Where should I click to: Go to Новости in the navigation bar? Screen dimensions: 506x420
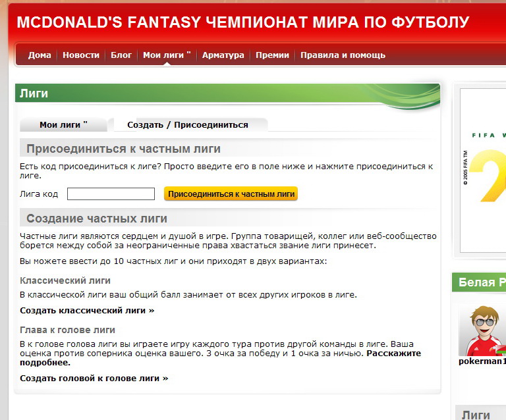[x=81, y=55]
